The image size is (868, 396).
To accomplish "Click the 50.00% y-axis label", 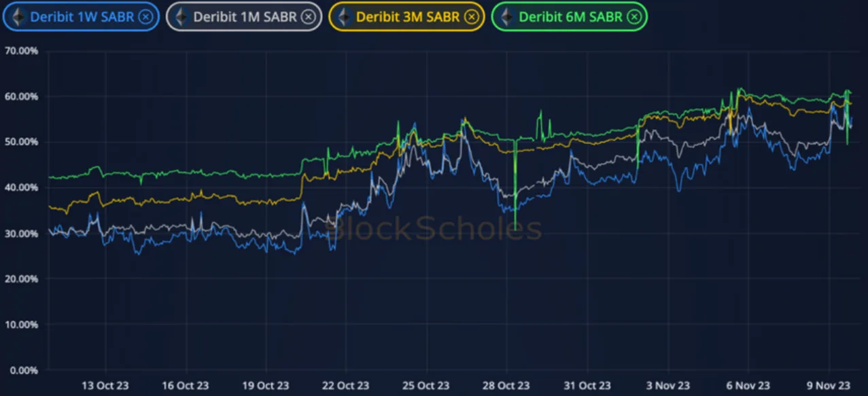I will (21, 142).
